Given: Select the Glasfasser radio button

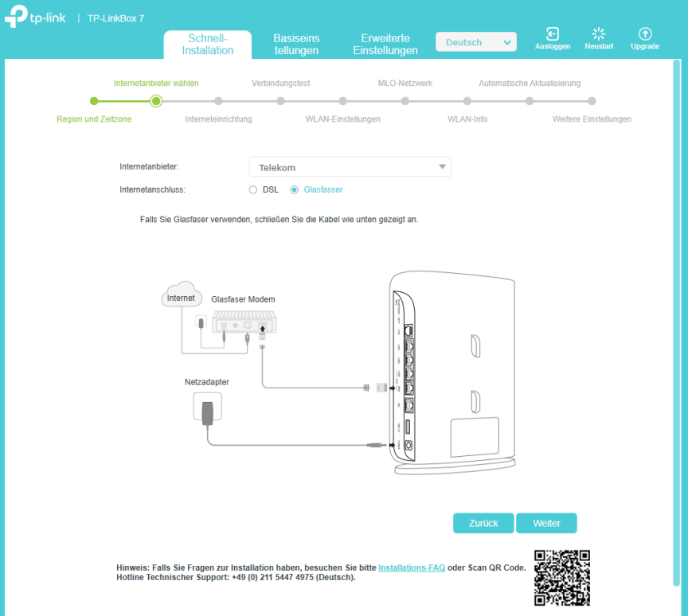Looking at the screenshot, I should (294, 190).
